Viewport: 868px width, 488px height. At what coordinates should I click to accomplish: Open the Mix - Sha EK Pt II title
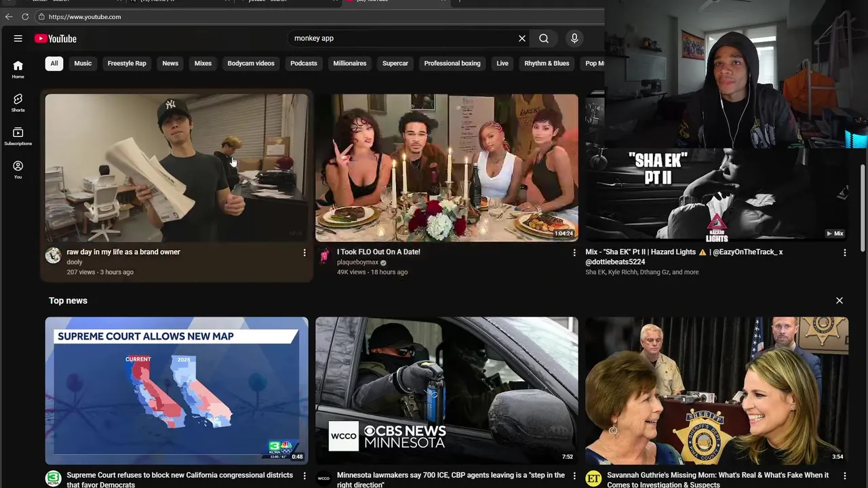684,257
